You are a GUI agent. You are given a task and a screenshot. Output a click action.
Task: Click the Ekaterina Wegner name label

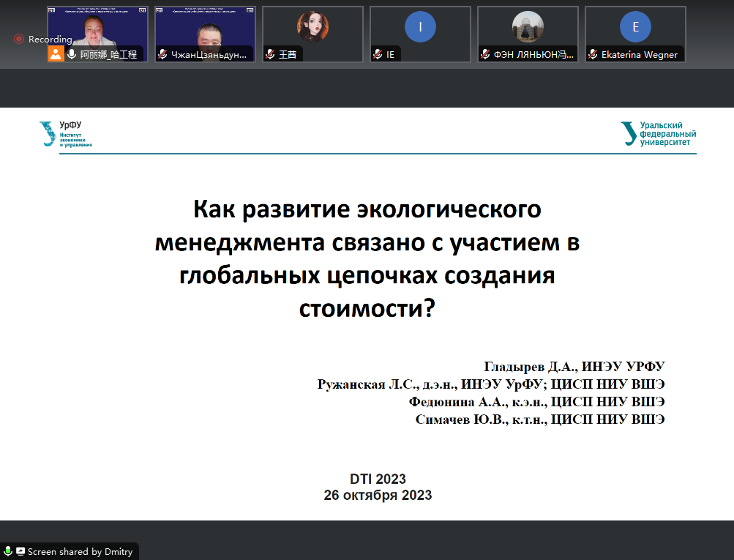pos(639,54)
